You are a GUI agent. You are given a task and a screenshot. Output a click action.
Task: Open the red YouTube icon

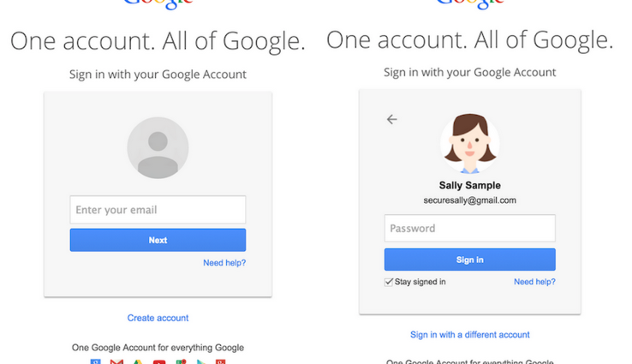point(159,361)
